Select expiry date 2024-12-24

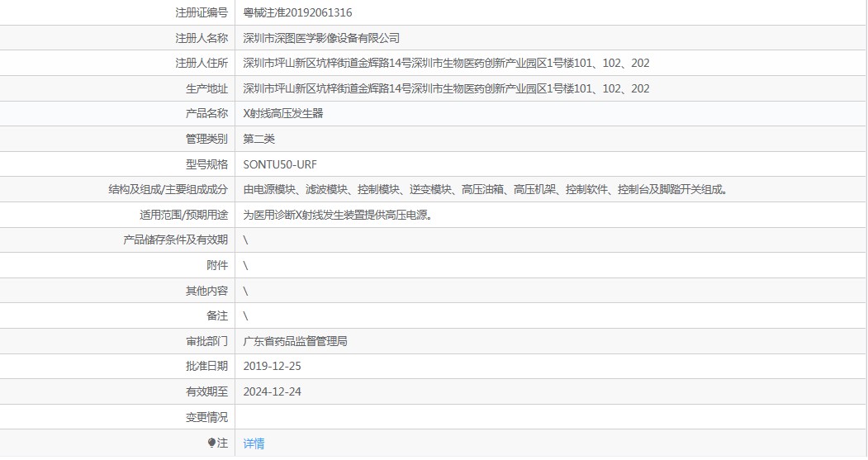click(x=273, y=391)
